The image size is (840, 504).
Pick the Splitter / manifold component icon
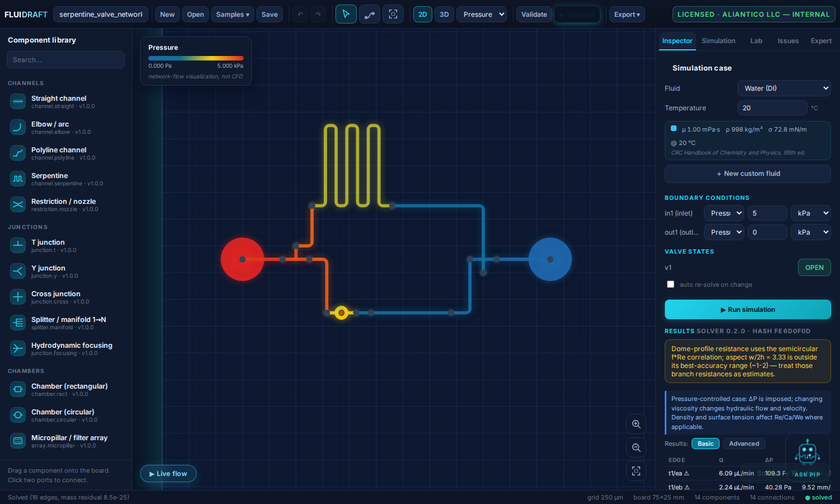18,323
